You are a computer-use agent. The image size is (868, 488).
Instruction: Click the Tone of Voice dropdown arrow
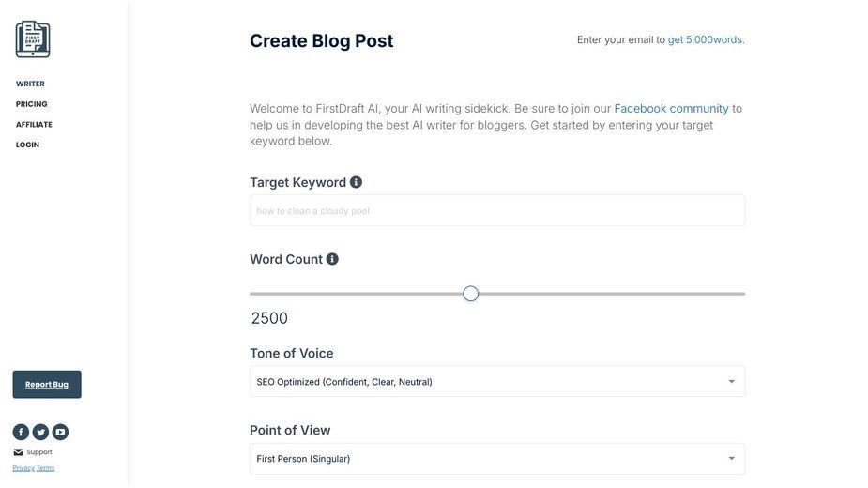pyautogui.click(x=731, y=382)
